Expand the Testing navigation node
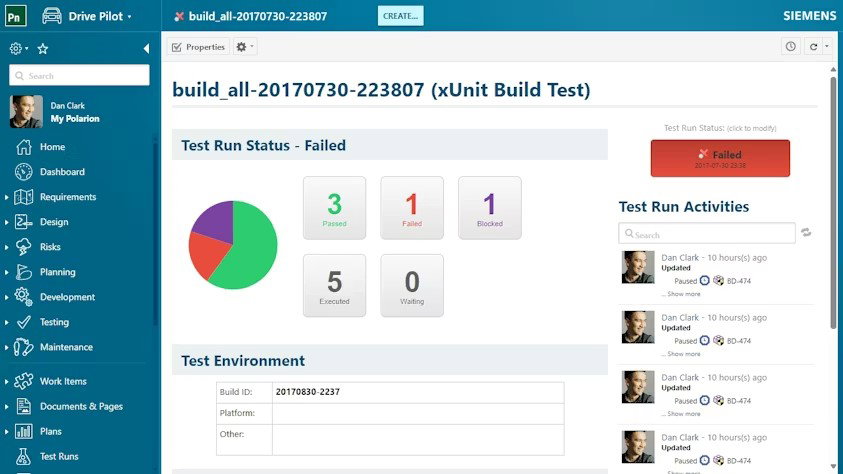 pyautogui.click(x=6, y=322)
